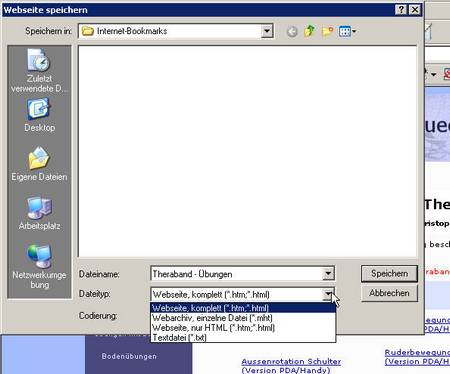Go up one folder level
450x374 pixels.
point(309,31)
